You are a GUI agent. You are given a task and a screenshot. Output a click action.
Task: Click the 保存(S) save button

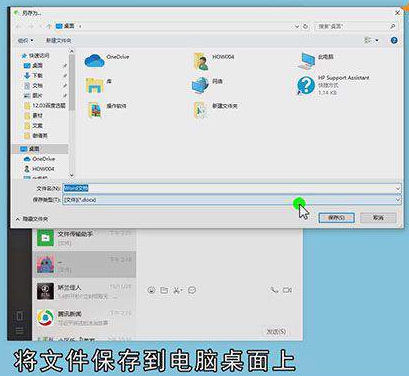(336, 218)
